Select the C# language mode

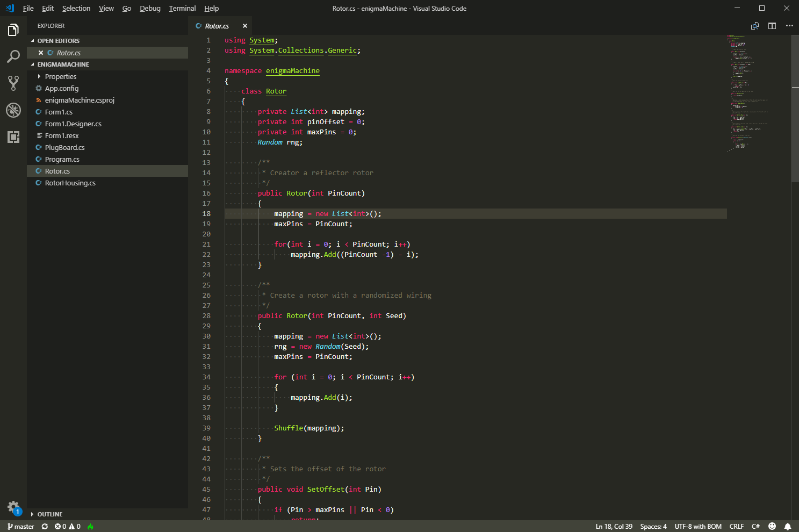(x=755, y=527)
